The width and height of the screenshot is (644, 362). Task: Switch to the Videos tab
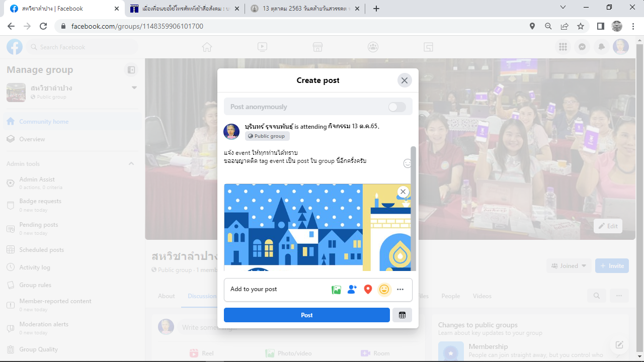[482, 296]
